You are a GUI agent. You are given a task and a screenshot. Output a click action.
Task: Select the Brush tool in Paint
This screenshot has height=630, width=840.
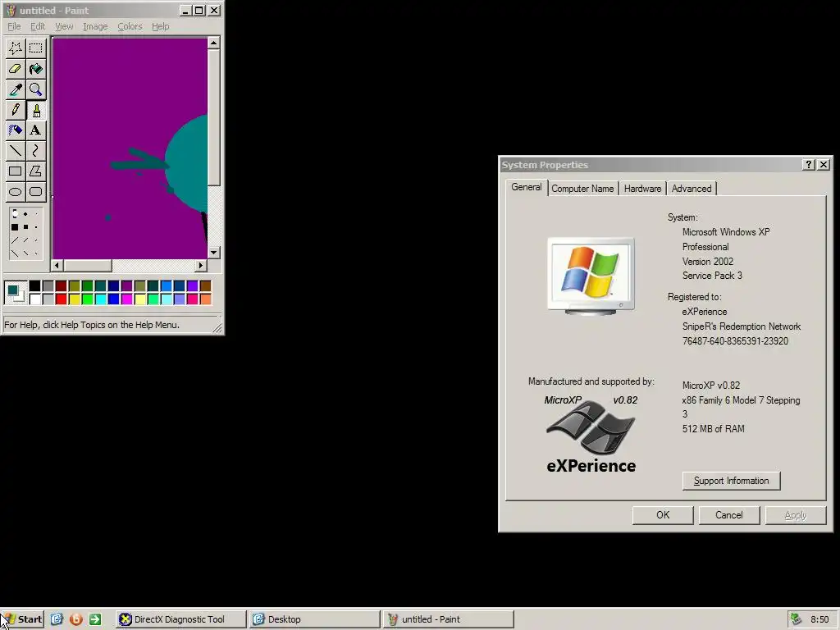(36, 110)
